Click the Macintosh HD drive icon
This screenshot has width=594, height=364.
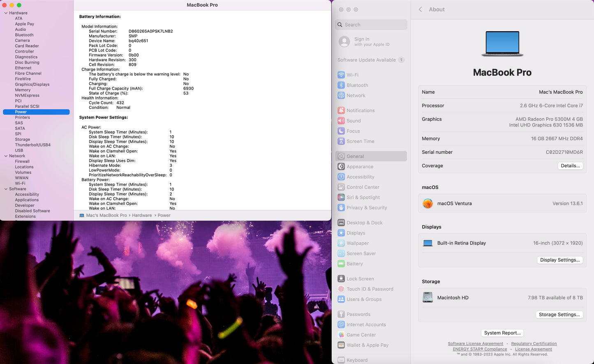[428, 297]
